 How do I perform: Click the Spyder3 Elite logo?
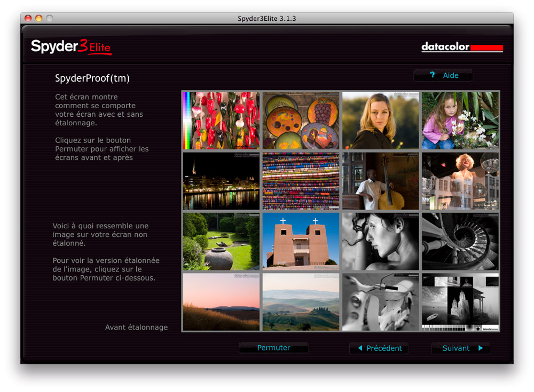71,46
